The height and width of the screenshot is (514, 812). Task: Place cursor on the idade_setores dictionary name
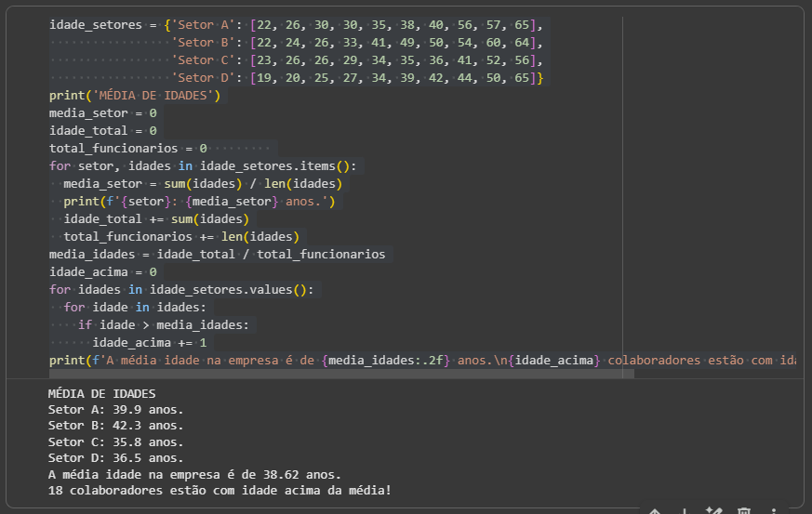[95, 25]
